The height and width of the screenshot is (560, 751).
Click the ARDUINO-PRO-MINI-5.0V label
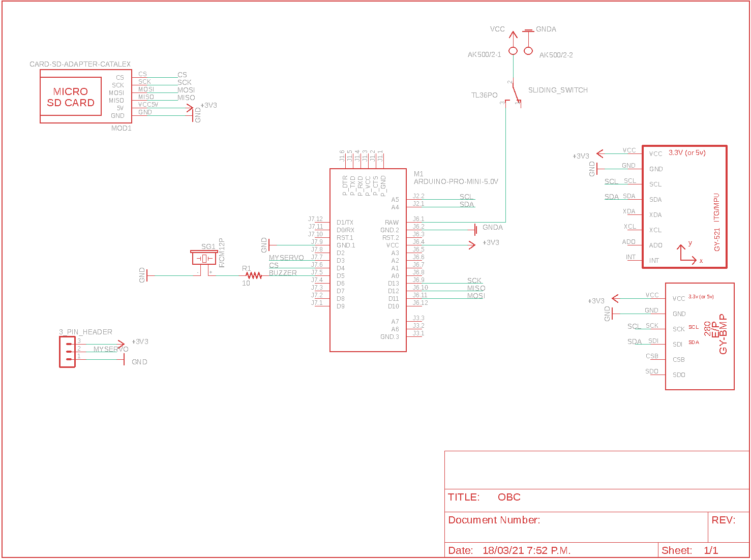pos(456,181)
